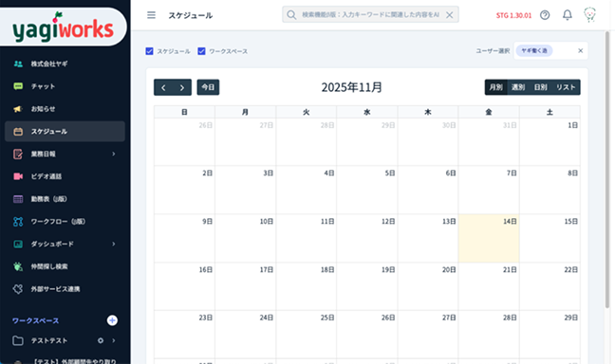Open 仲間探し検索 in sidebar
The width and height of the screenshot is (615, 364).
click(x=65, y=266)
